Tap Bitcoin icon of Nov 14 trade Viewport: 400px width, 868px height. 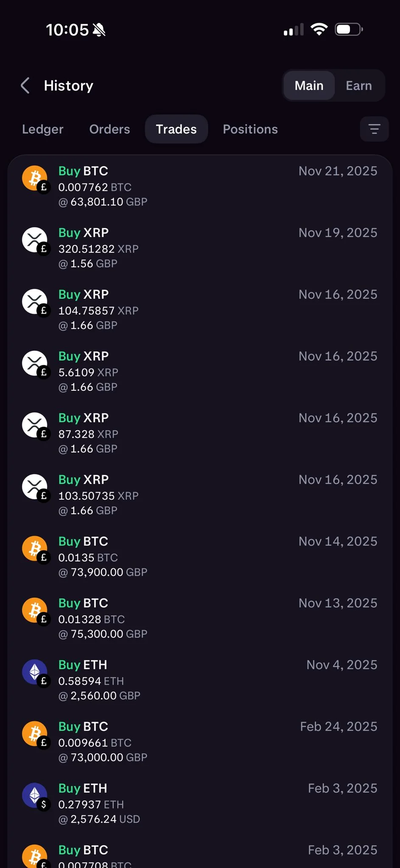tap(35, 548)
